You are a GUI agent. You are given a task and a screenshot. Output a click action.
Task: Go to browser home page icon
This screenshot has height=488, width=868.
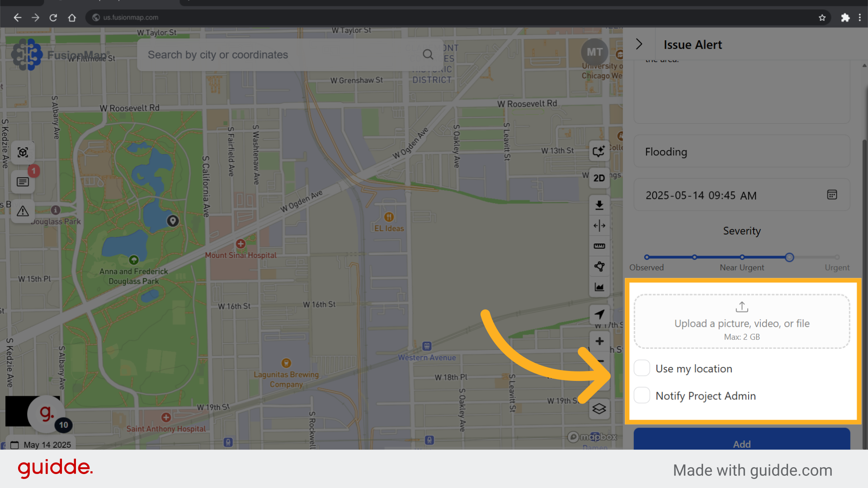coord(72,18)
